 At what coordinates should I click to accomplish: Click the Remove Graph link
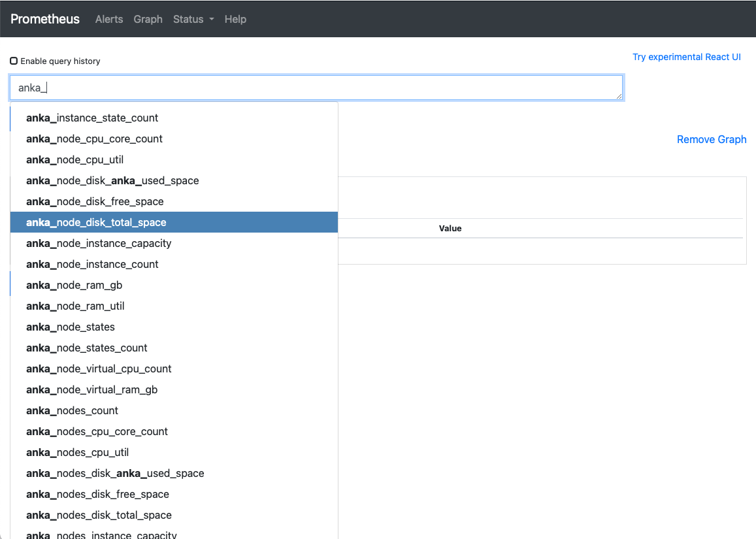click(x=712, y=139)
